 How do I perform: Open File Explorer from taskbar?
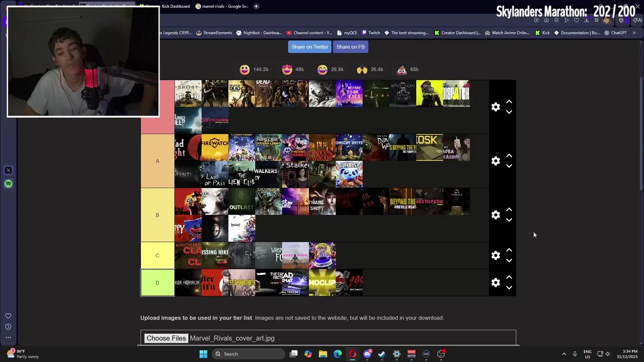point(323,354)
